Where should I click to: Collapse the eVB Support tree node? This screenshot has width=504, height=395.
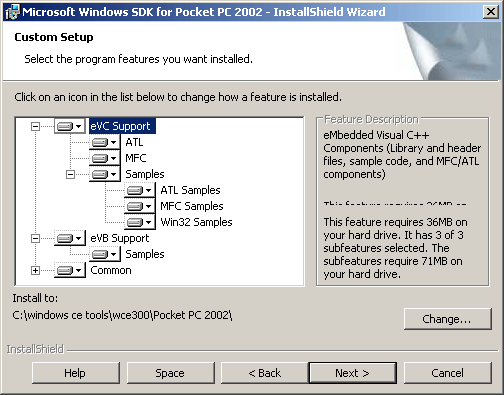pos(35,239)
